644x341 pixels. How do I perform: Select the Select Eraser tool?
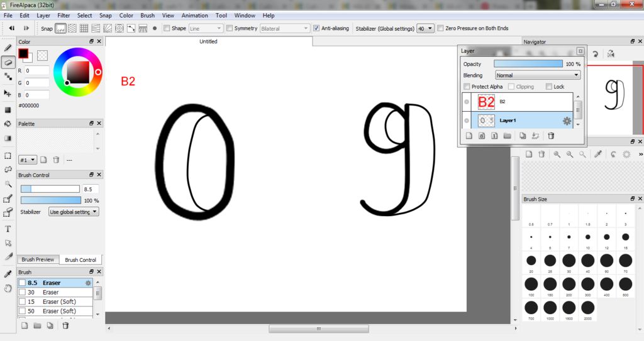click(8, 212)
